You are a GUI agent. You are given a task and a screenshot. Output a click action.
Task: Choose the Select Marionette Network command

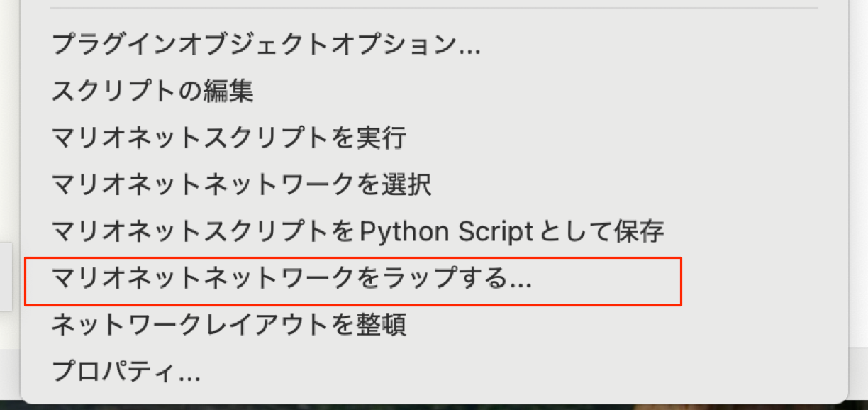click(242, 184)
